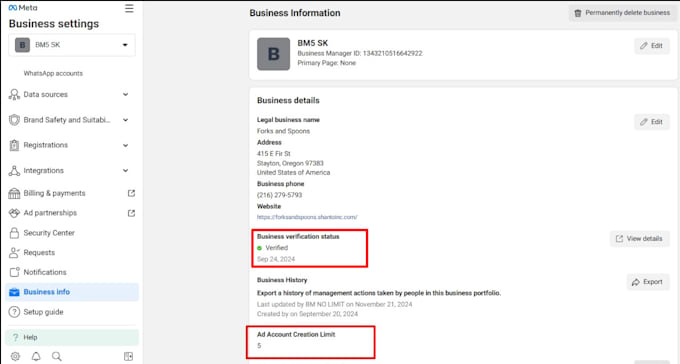Click the Security Center lock icon
Image resolution: width=680 pixels, height=364 pixels.
tap(14, 233)
